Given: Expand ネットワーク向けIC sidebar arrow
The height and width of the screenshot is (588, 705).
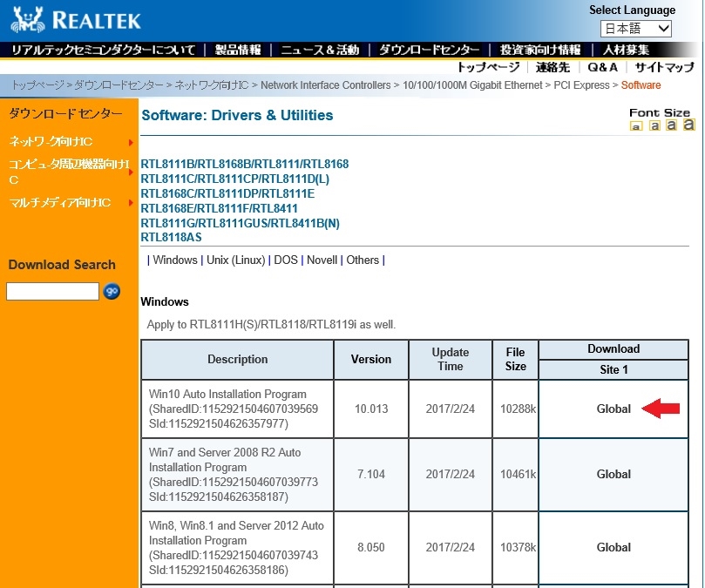Looking at the screenshot, I should tap(131, 143).
